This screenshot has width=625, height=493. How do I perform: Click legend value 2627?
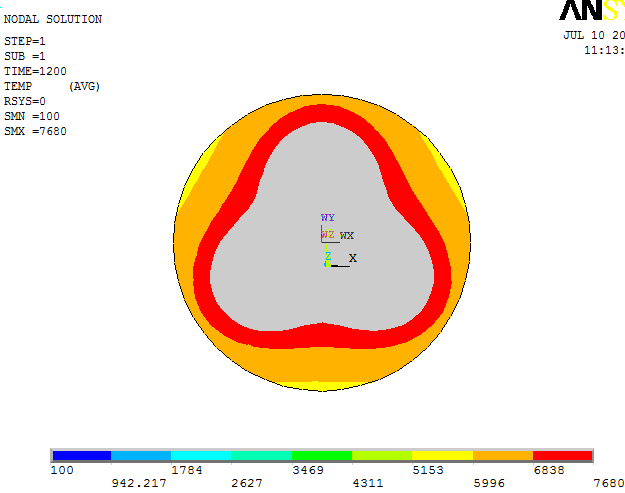(247, 483)
